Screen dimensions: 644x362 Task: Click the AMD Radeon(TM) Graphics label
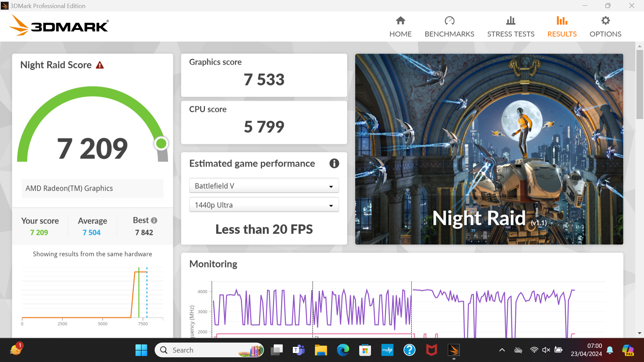[69, 188]
